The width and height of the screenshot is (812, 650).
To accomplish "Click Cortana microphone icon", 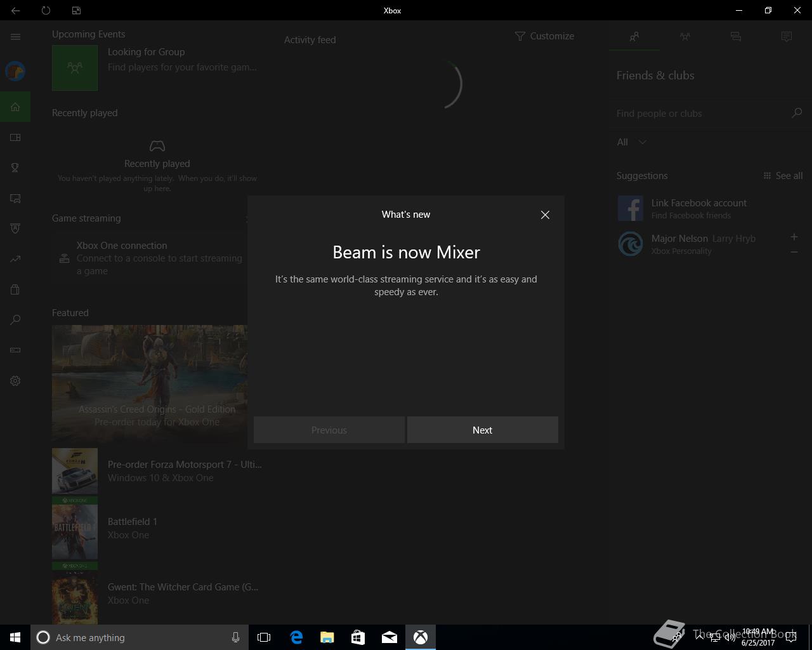I will (235, 637).
